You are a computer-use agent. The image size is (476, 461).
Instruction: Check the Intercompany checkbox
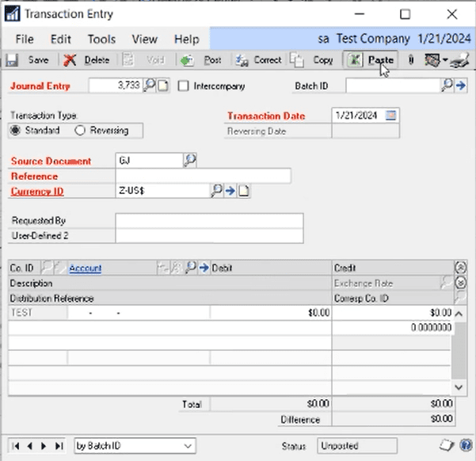coord(183,86)
